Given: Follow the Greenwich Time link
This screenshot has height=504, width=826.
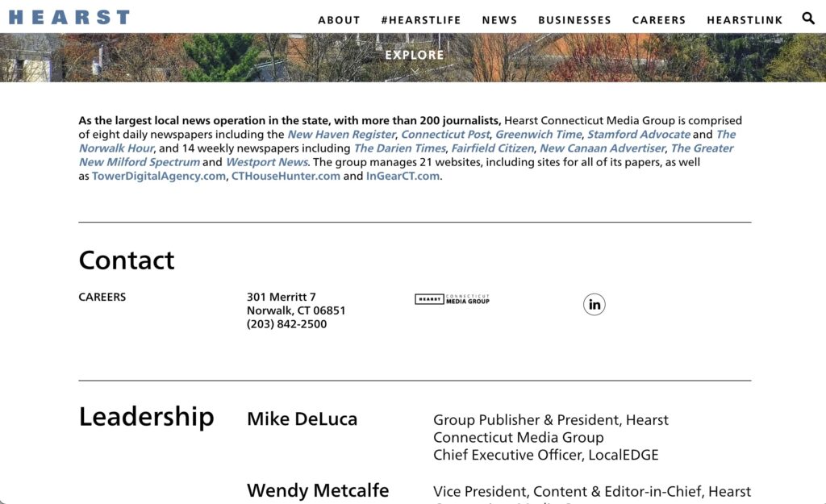Looking at the screenshot, I should [538, 135].
